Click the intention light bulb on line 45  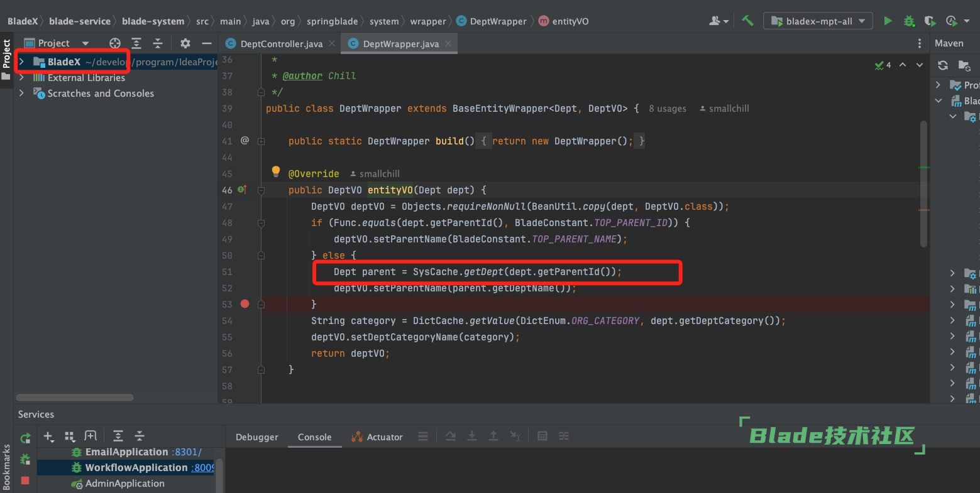pos(275,171)
